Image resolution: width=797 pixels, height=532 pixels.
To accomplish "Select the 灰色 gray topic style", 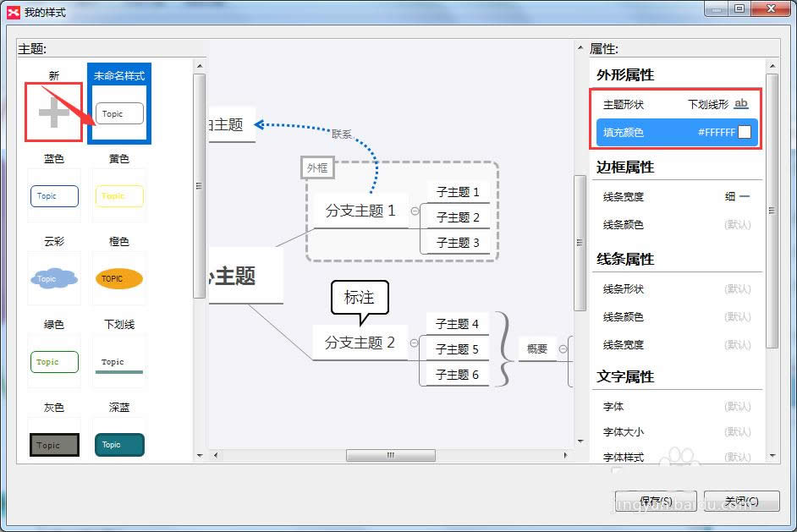I will pyautogui.click(x=53, y=444).
